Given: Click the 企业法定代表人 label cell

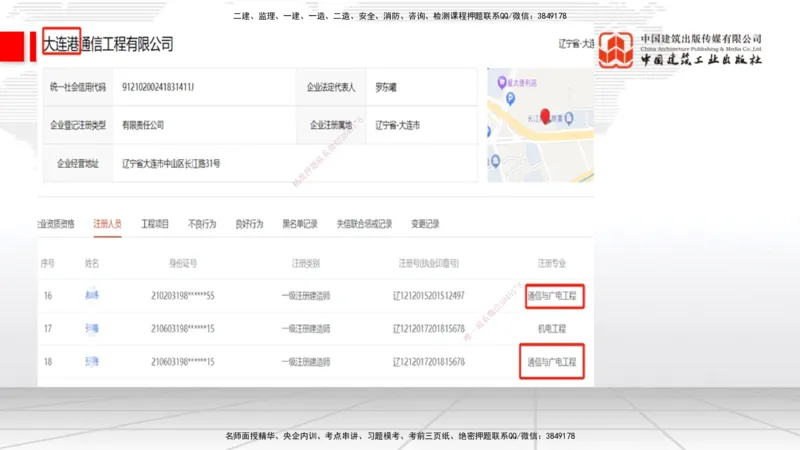Looking at the screenshot, I should 331,87.
